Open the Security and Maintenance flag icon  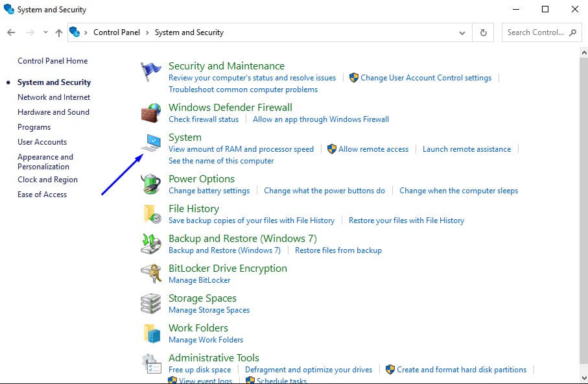(151, 71)
